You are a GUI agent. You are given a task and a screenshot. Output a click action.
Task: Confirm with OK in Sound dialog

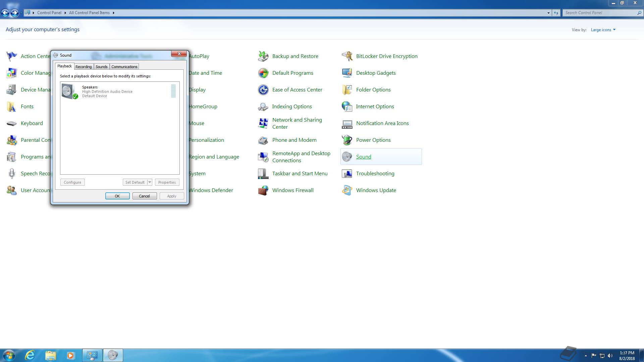point(117,196)
